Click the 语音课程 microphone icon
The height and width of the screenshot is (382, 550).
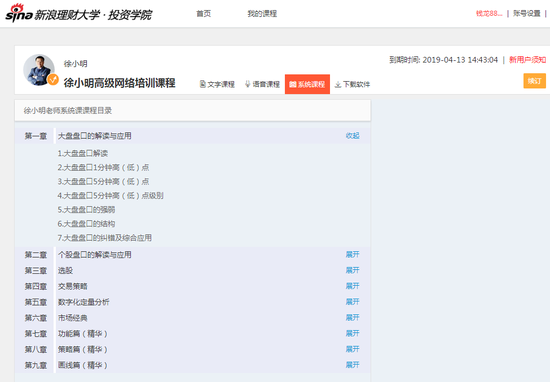point(248,84)
